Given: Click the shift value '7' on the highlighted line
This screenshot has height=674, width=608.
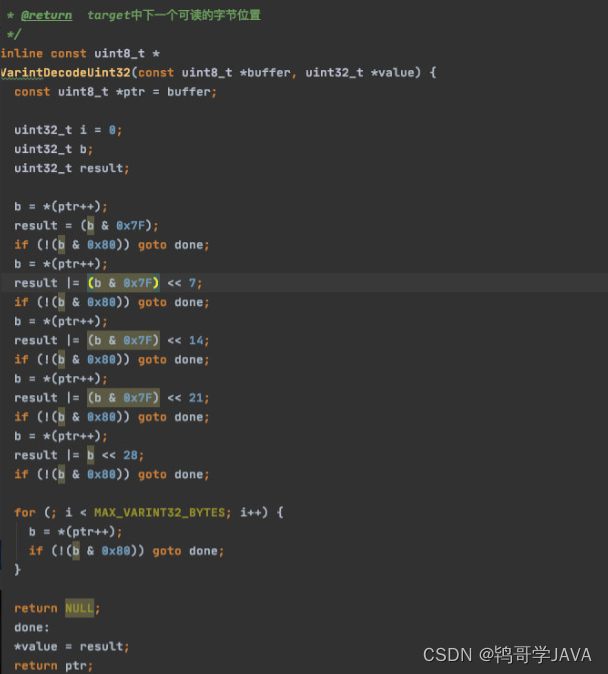Looking at the screenshot, I should [192, 283].
